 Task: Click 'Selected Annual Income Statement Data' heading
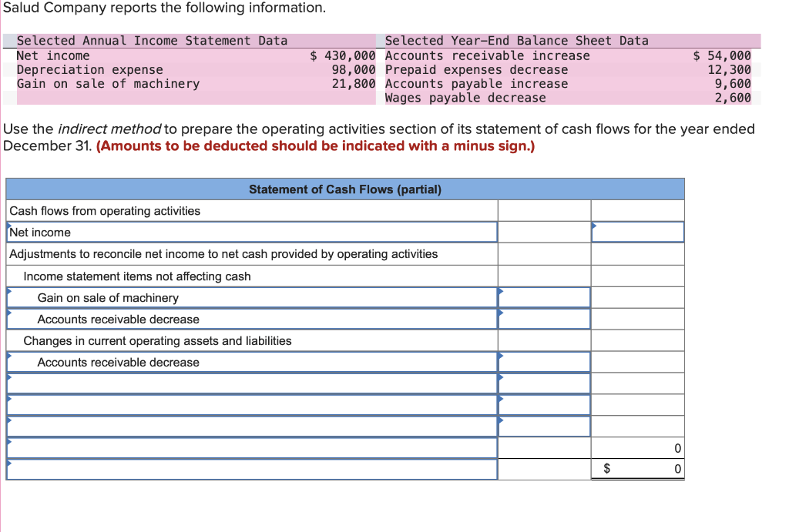[152, 40]
